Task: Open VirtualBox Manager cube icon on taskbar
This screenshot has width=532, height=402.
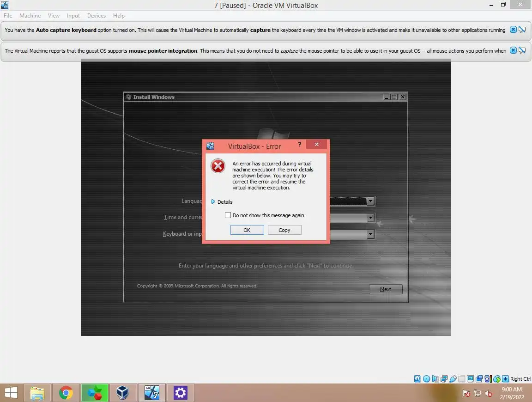Action: point(123,393)
